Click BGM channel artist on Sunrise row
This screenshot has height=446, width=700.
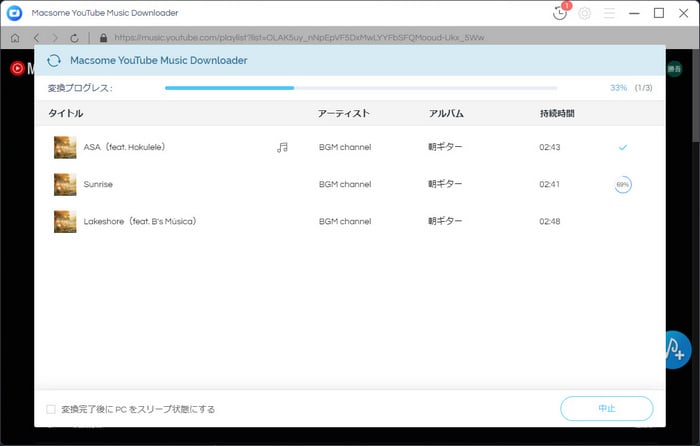coord(345,184)
